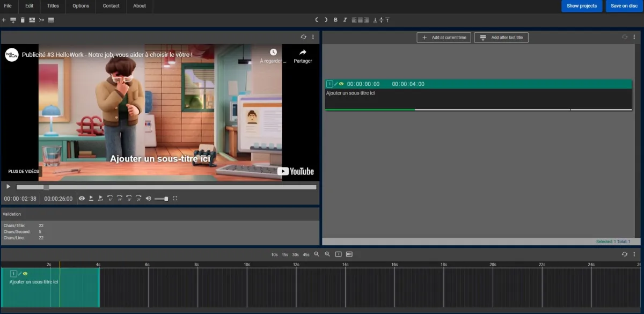Screen dimensions: 644x314
Task: Click the volume slider
Action: 162,199
